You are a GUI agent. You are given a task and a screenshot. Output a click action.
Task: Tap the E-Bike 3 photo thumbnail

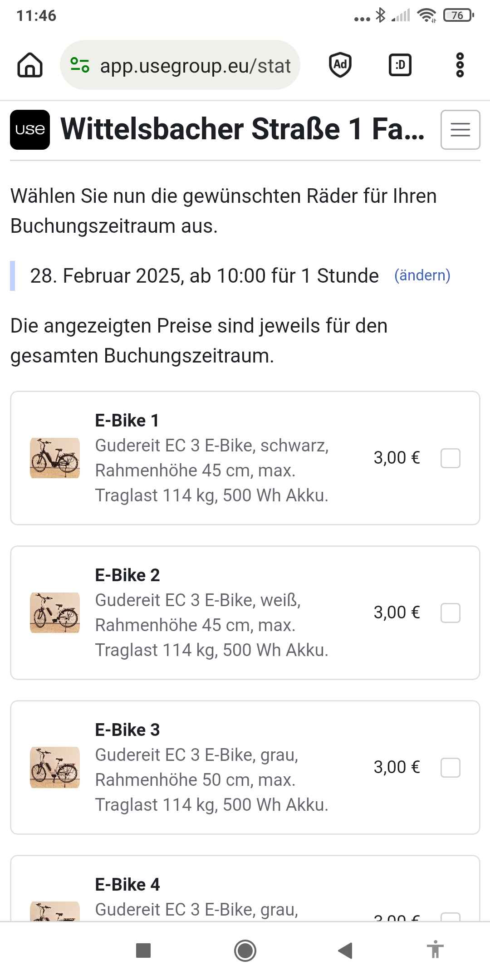point(55,767)
